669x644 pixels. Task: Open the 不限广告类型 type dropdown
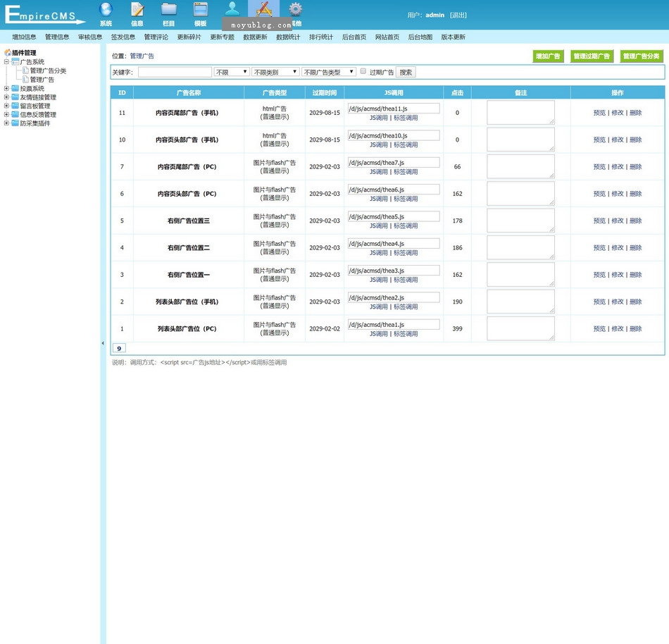click(x=329, y=72)
